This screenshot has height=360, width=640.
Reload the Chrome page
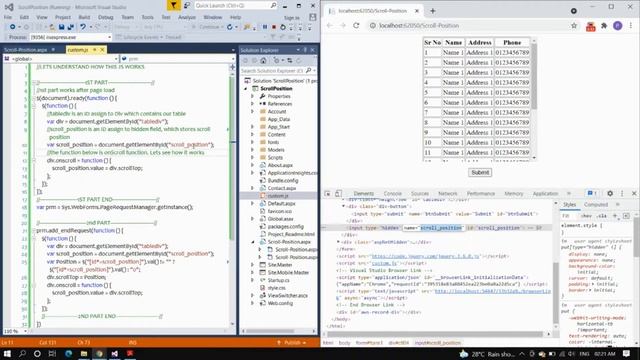pos(356,25)
